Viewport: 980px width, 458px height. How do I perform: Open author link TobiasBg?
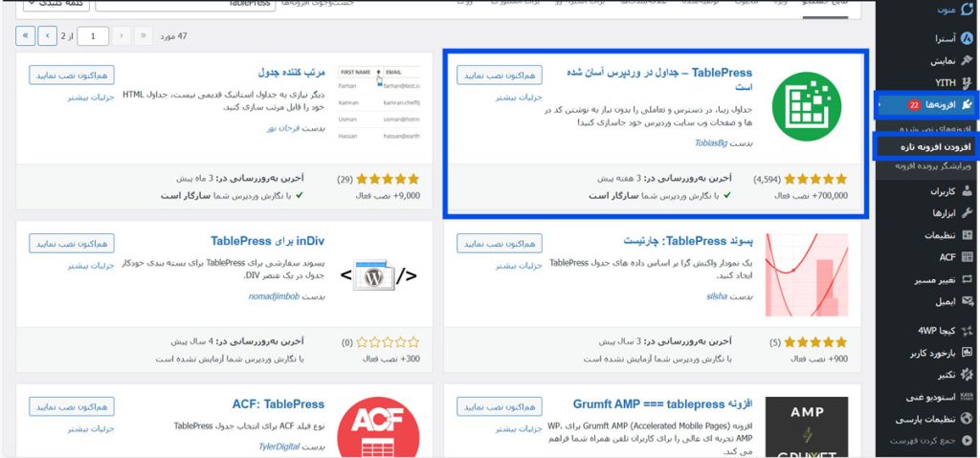coord(711,143)
